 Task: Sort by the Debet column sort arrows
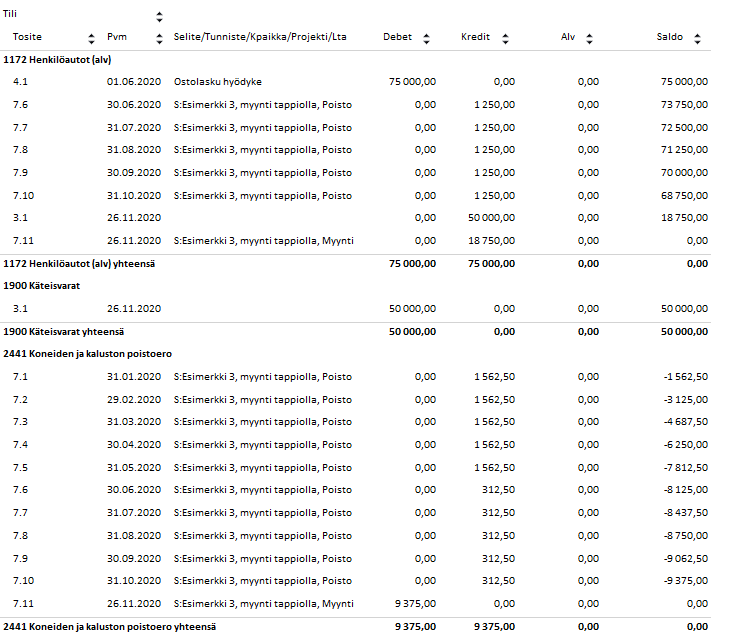pos(426,39)
